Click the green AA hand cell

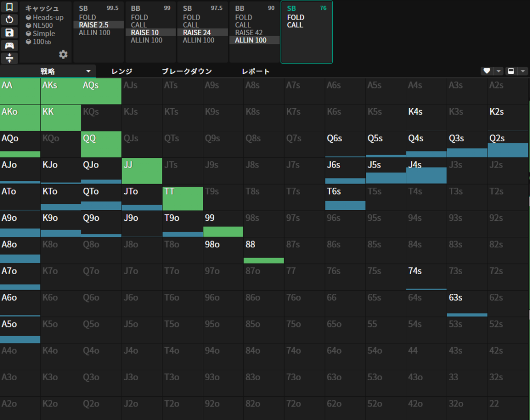tap(20, 91)
